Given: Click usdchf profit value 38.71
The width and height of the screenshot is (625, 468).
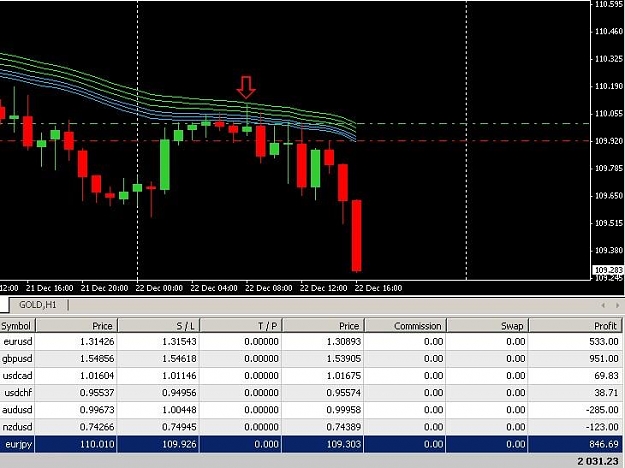Looking at the screenshot, I should (606, 393).
